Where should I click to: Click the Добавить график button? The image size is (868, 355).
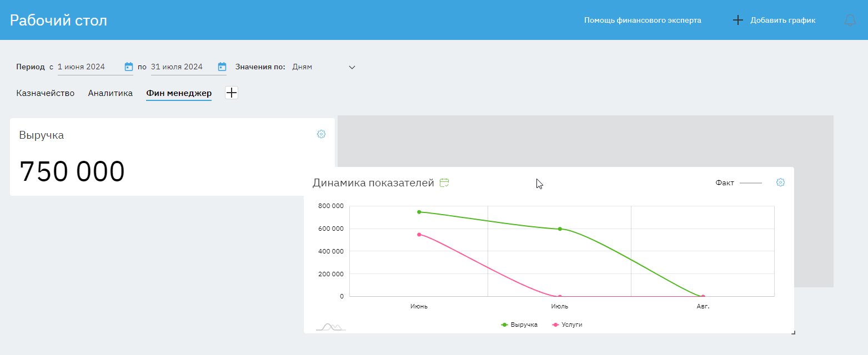click(x=775, y=21)
